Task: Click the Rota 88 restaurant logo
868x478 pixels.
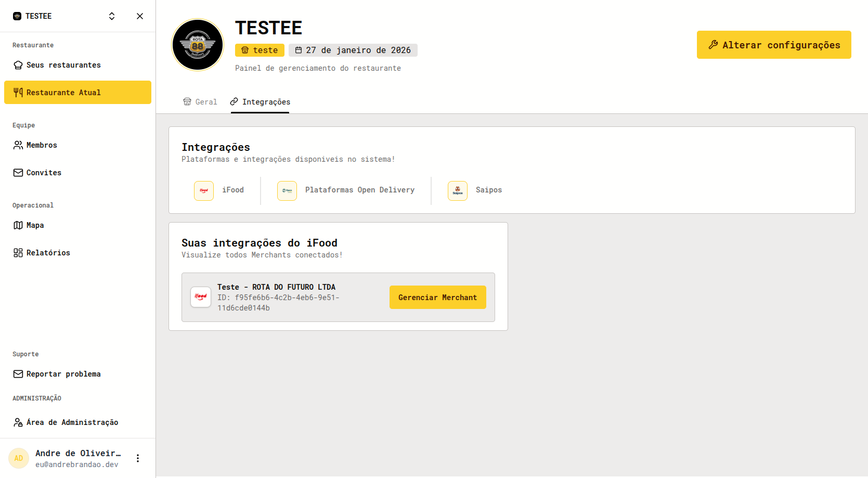Action: 198,45
